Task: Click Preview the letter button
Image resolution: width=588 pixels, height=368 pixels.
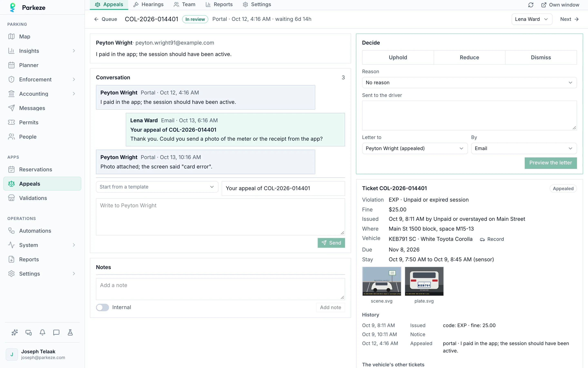Action: coord(551,163)
